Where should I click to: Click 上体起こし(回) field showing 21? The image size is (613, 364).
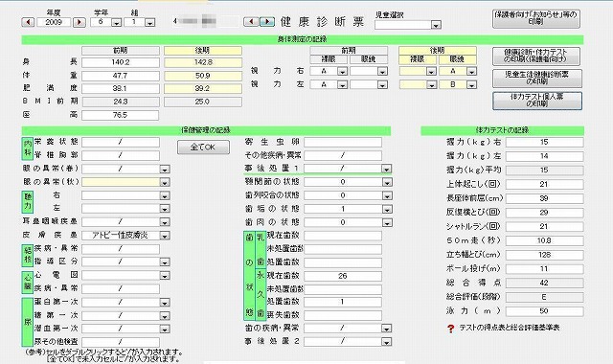point(545,185)
